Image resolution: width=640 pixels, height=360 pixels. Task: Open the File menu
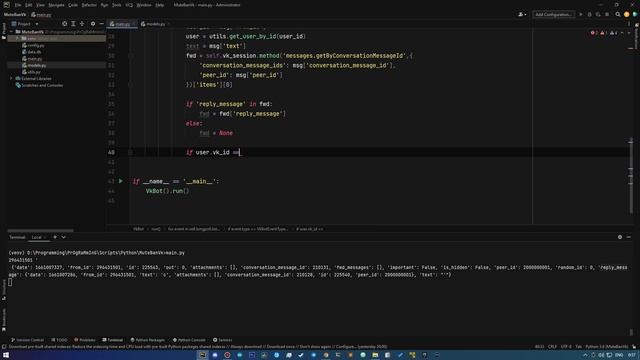[18, 5]
